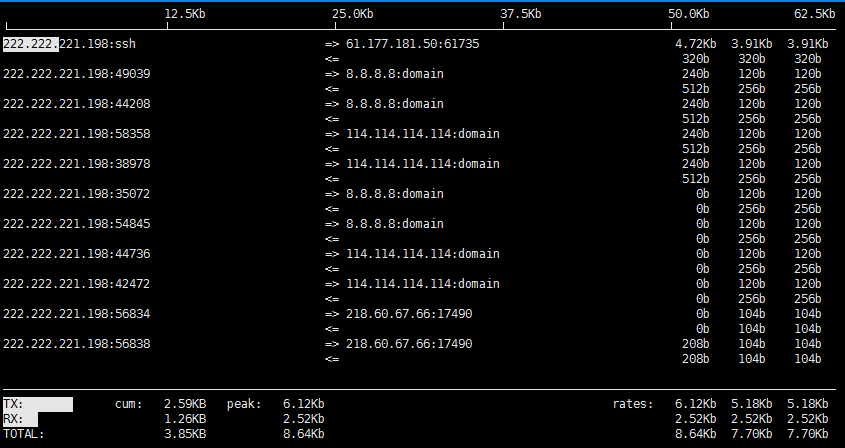The width and height of the screenshot is (845, 448).
Task: Click the connection on port 35072
Action: pyautogui.click(x=76, y=194)
